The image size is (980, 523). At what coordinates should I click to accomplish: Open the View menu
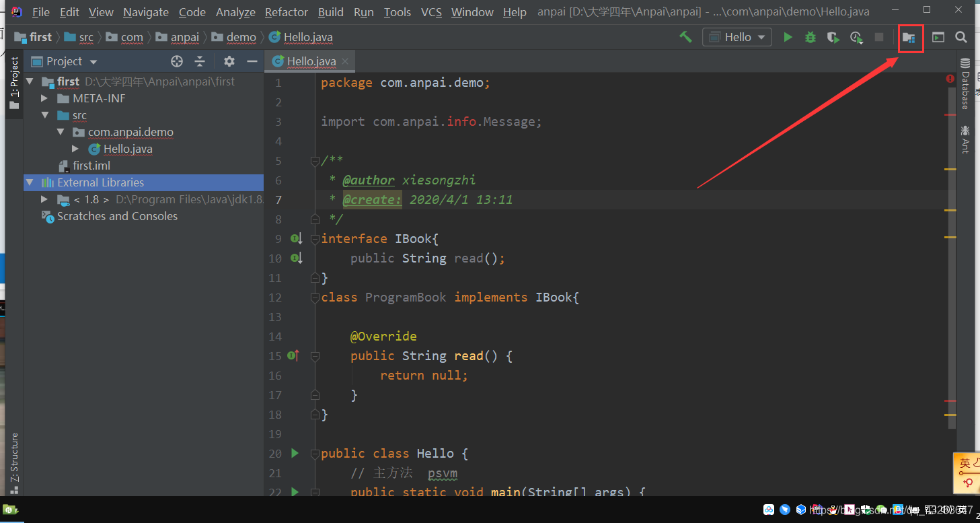pos(101,12)
